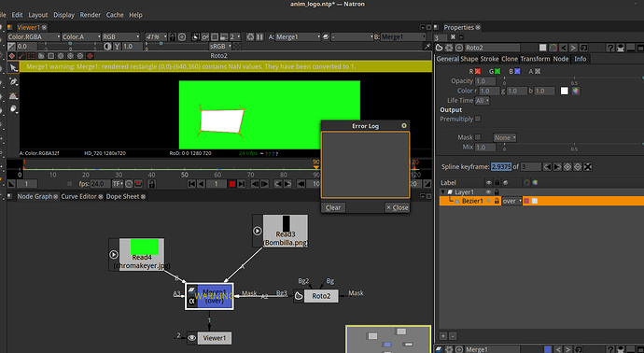Go to first frame in timeline
644x353 pixels.
192,184
